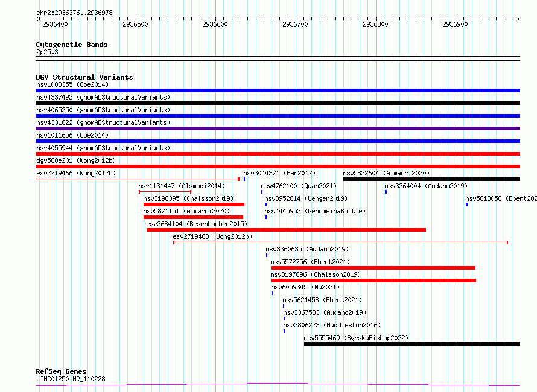
Task: Open nsv1131447 (Alsmadi2014) label
Action: pos(182,186)
